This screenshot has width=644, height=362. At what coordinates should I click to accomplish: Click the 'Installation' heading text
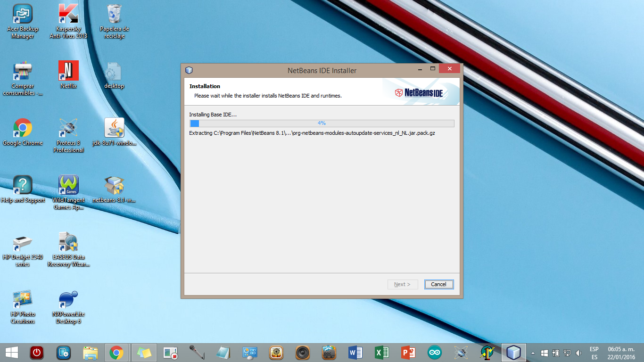point(205,86)
